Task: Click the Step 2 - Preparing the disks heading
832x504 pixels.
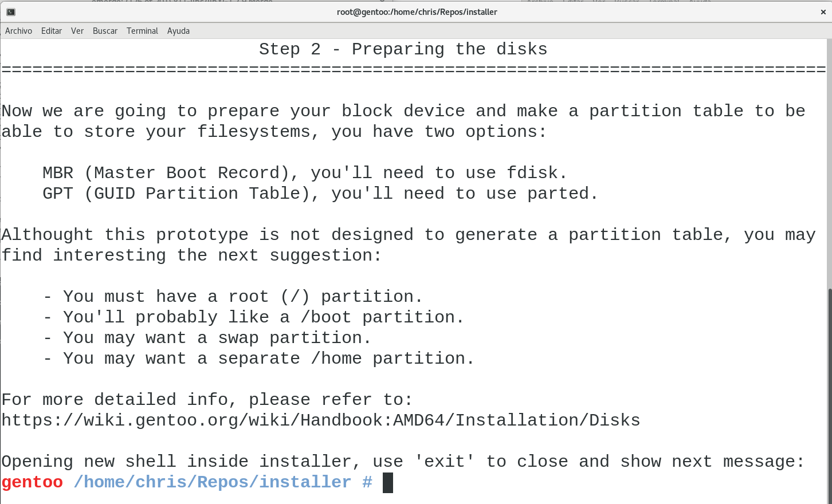Action: pyautogui.click(x=403, y=49)
